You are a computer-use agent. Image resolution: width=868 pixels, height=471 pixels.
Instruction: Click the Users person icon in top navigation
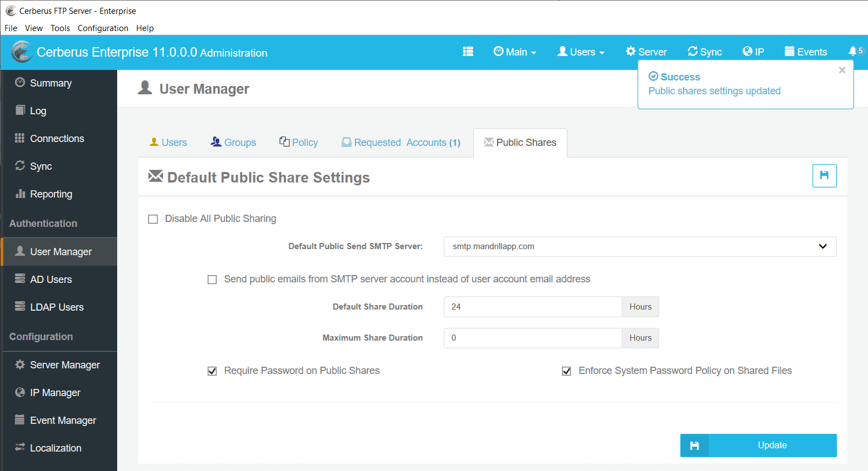point(563,51)
